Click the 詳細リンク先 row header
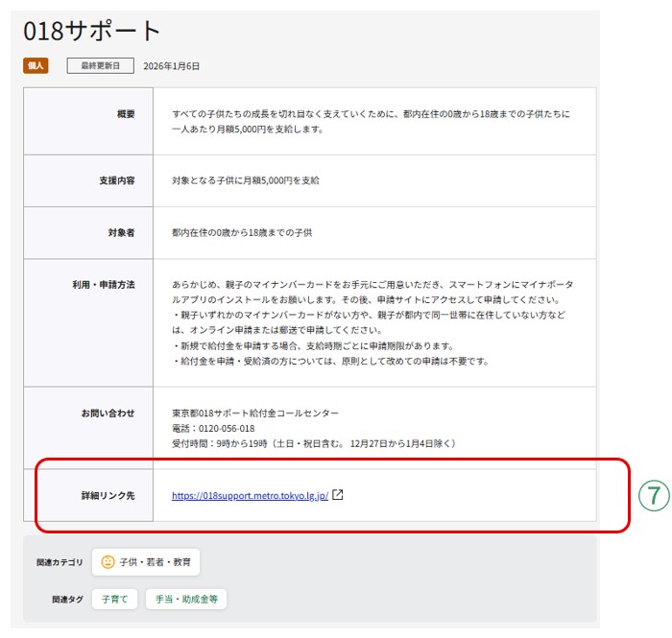The height and width of the screenshot is (638, 672). coord(108,496)
